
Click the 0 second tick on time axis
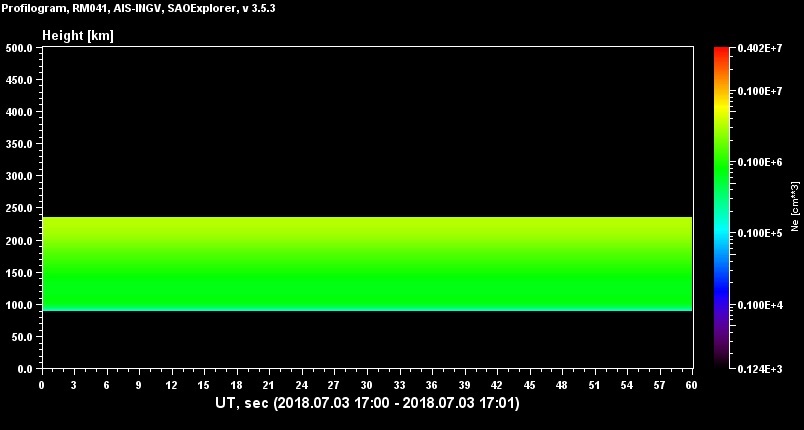[42, 385]
